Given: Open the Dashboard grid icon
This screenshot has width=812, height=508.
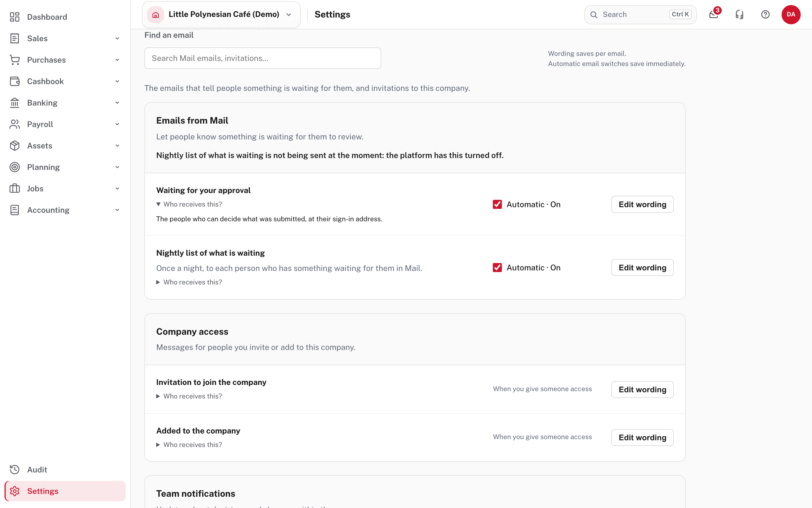Looking at the screenshot, I should (x=14, y=17).
